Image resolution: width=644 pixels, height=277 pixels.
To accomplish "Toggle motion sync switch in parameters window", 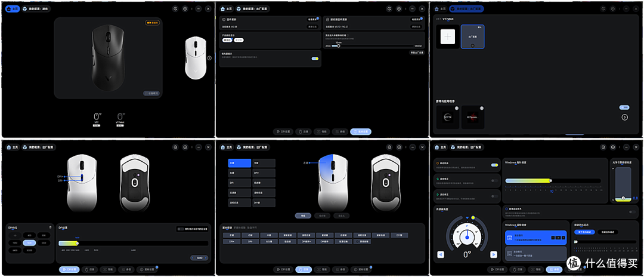I will (494, 165).
